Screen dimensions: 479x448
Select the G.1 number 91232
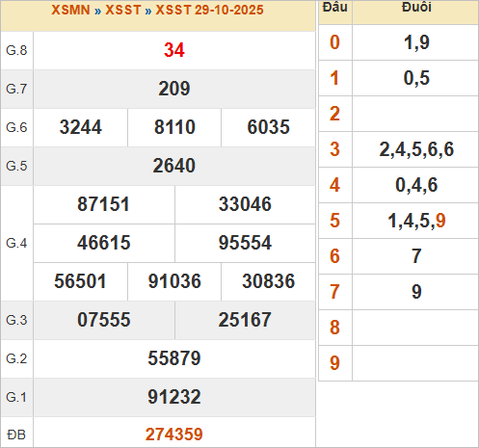(174, 397)
